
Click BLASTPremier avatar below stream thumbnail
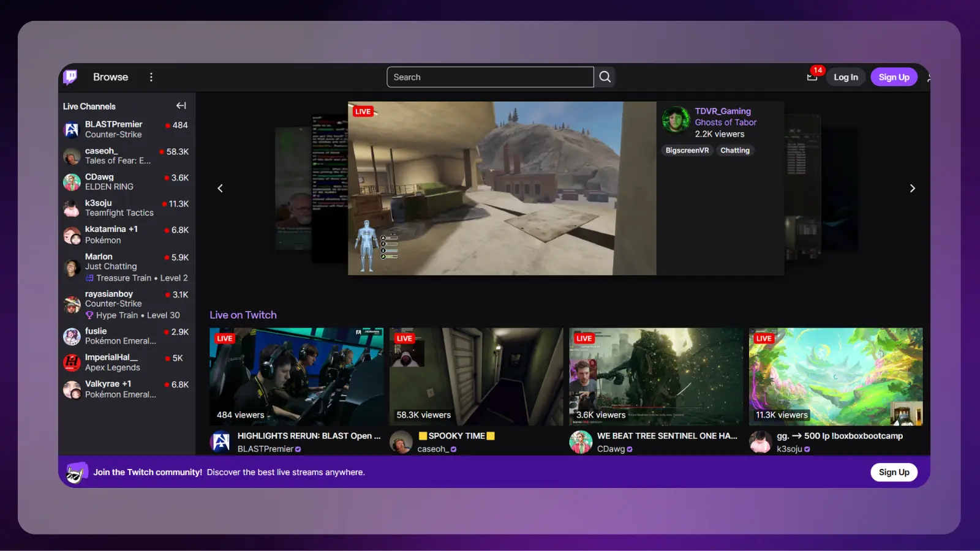pyautogui.click(x=221, y=441)
